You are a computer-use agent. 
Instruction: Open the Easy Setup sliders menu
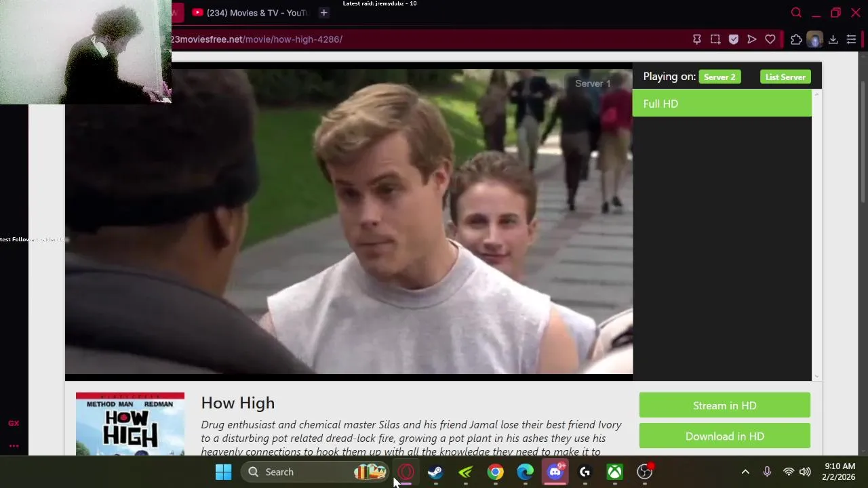pos(852,39)
